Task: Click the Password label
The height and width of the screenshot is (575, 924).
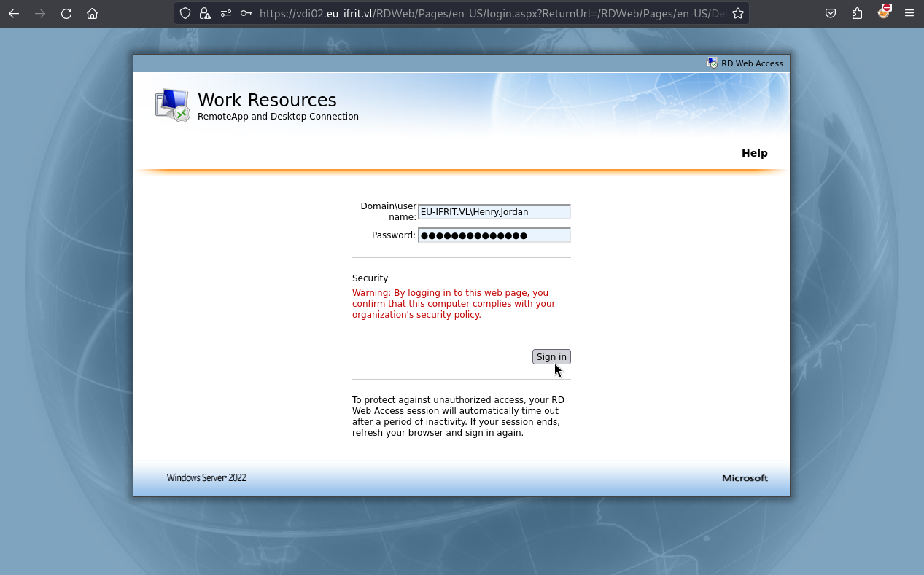Action: [393, 235]
